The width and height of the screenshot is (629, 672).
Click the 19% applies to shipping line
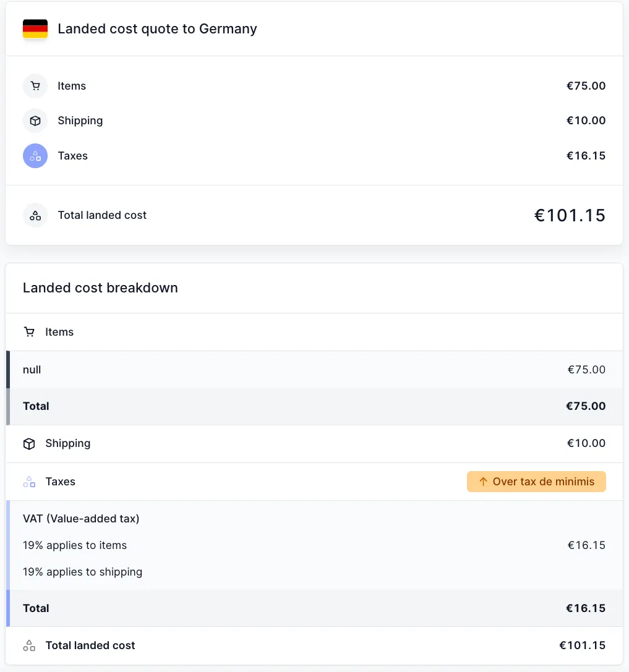click(x=82, y=572)
